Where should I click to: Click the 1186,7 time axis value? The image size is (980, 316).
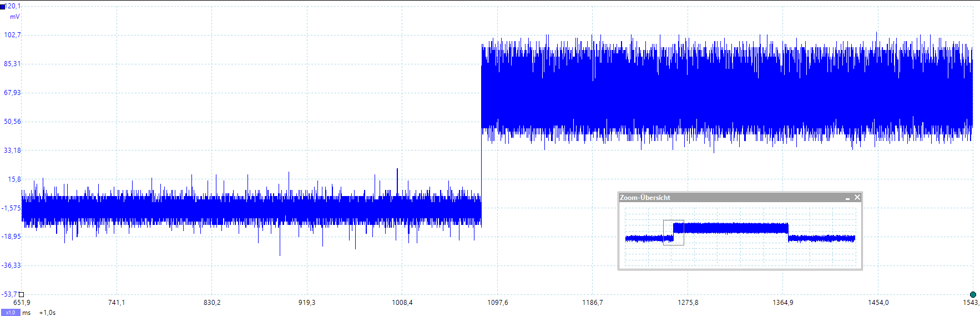pyautogui.click(x=593, y=303)
